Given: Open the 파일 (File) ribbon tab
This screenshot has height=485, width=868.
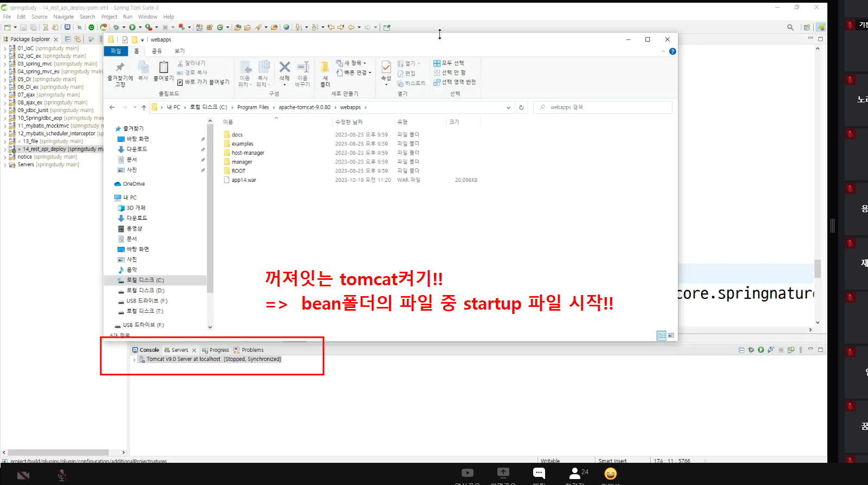Looking at the screenshot, I should (116, 51).
